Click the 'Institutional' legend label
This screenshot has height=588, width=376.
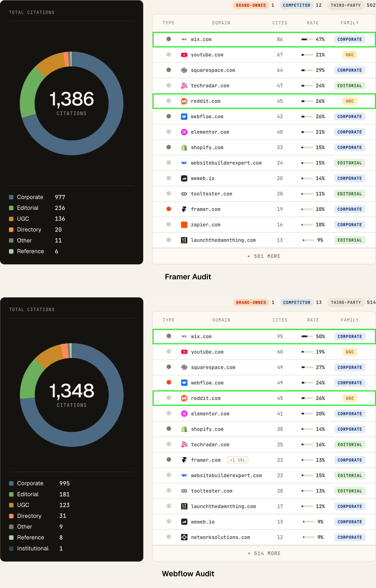pyautogui.click(x=33, y=549)
